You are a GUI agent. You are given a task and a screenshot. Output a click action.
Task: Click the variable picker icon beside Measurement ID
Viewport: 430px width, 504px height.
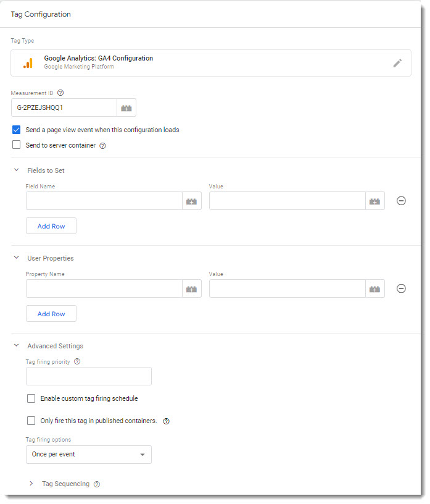coord(126,108)
